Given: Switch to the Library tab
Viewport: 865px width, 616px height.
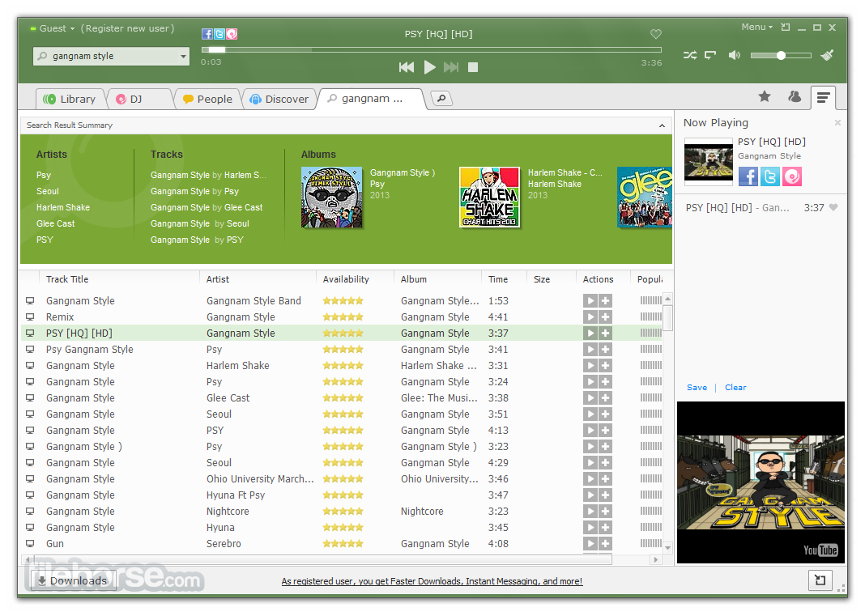Looking at the screenshot, I should click(70, 99).
